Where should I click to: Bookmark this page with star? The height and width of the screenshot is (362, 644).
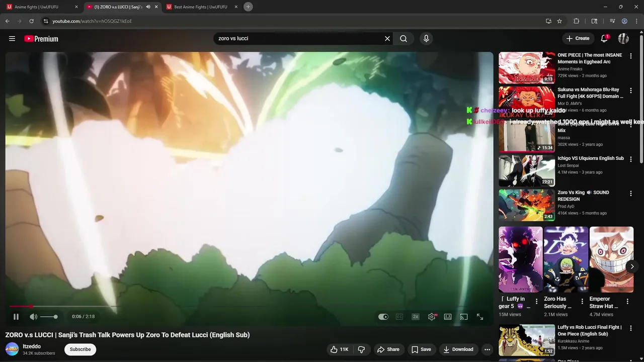point(559,21)
